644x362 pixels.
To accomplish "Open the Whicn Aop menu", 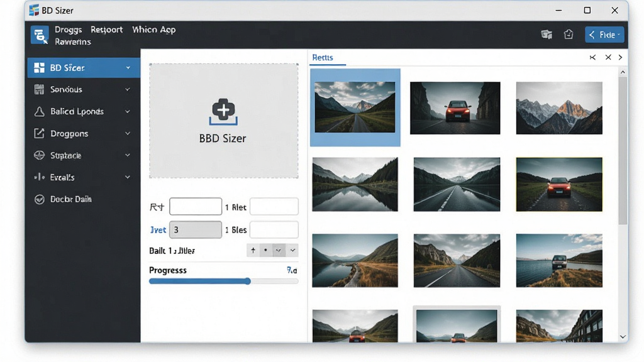I will pos(154,30).
